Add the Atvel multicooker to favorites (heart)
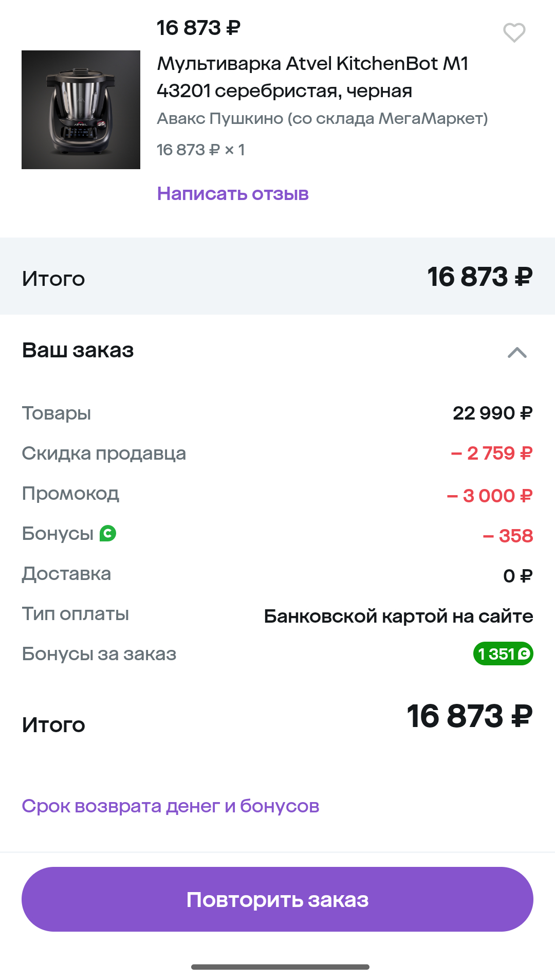The height and width of the screenshot is (980, 555). click(x=514, y=32)
